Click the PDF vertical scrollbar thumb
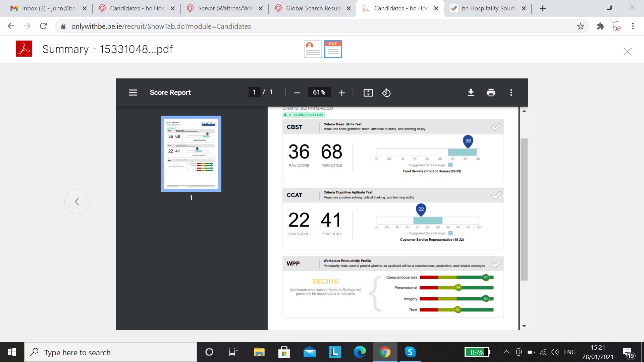Viewport: 644px width, 362px height. point(524,209)
